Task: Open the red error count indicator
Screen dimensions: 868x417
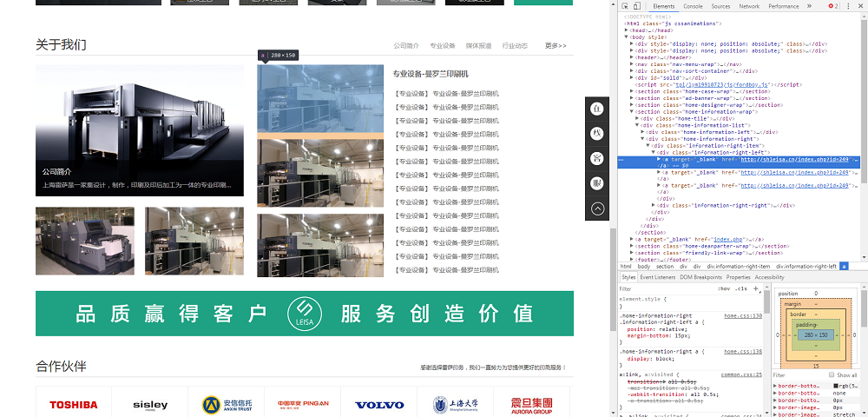Action: [x=833, y=6]
